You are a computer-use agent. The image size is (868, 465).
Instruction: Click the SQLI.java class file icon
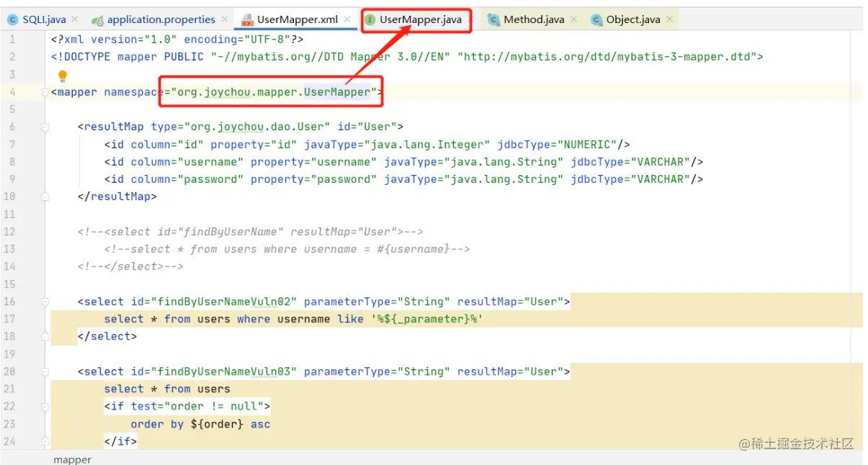13,19
